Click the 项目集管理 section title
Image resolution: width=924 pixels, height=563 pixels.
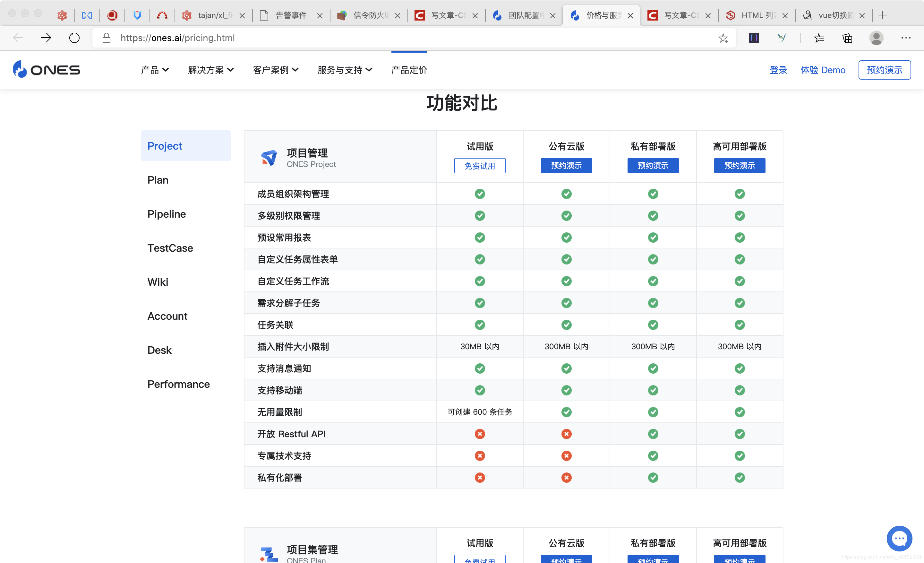click(312, 550)
